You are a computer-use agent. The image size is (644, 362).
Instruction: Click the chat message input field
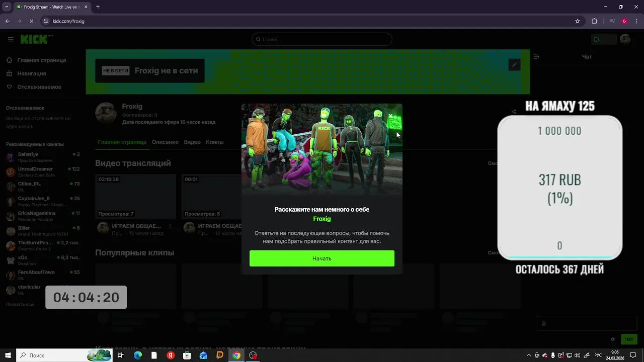point(587,324)
